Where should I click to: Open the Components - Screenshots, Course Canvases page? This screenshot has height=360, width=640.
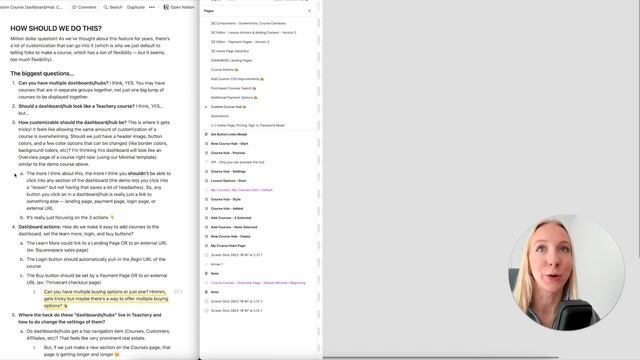pos(248,23)
